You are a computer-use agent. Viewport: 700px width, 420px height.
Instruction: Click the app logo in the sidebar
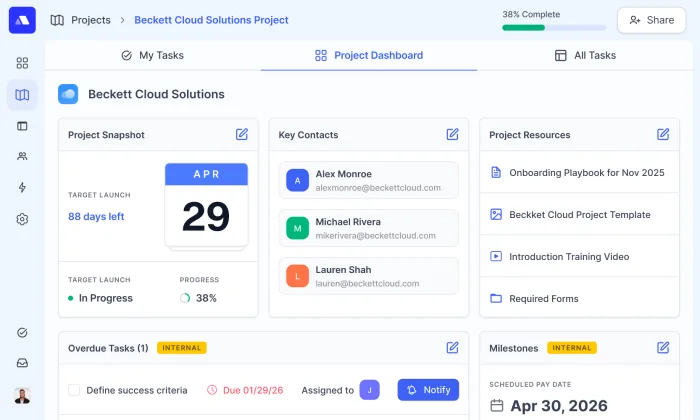(x=22, y=20)
